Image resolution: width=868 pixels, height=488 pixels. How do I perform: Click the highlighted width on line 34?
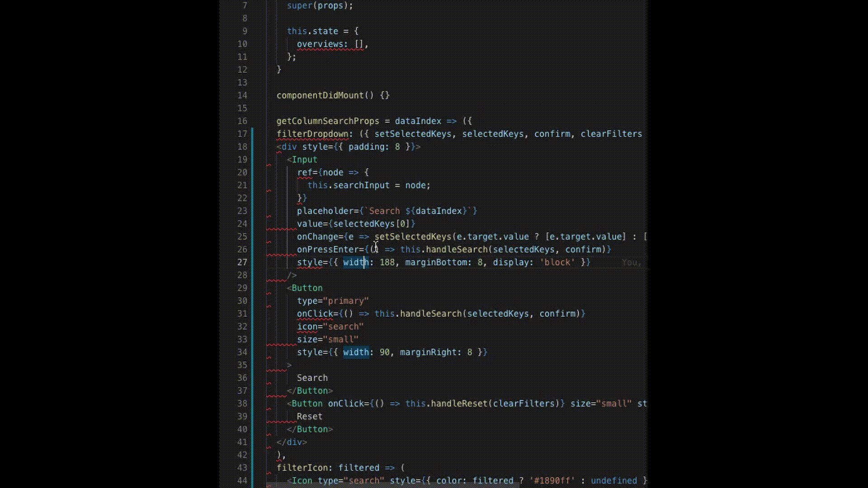click(x=355, y=352)
